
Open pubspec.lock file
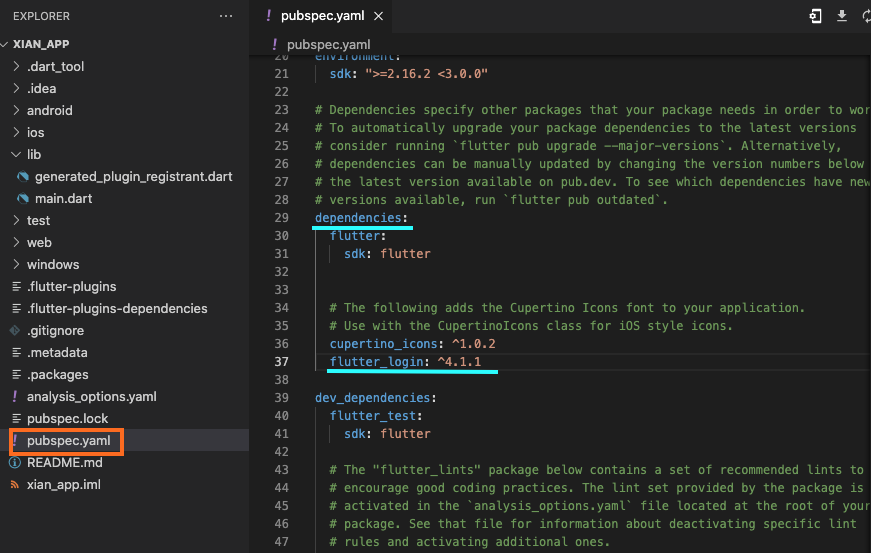pyautogui.click(x=67, y=418)
